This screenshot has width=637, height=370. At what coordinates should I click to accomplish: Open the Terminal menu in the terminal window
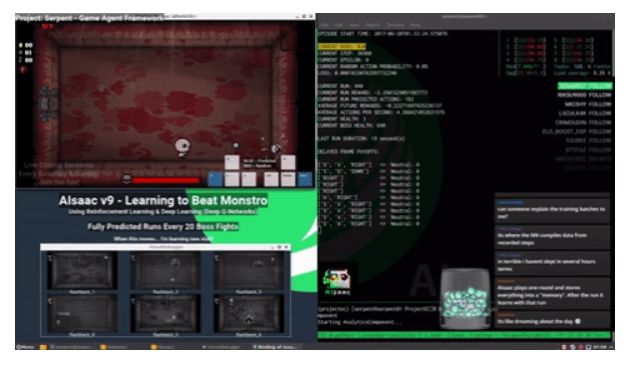pyautogui.click(x=395, y=25)
